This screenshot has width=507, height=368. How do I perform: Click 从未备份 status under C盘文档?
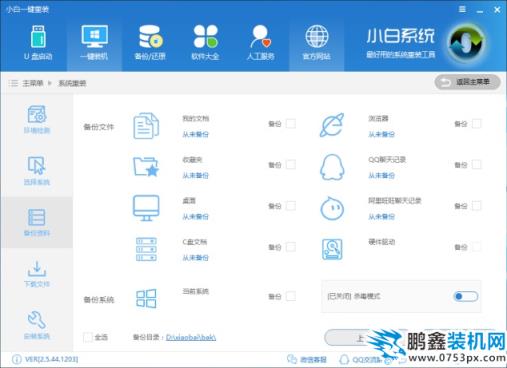[x=195, y=258]
